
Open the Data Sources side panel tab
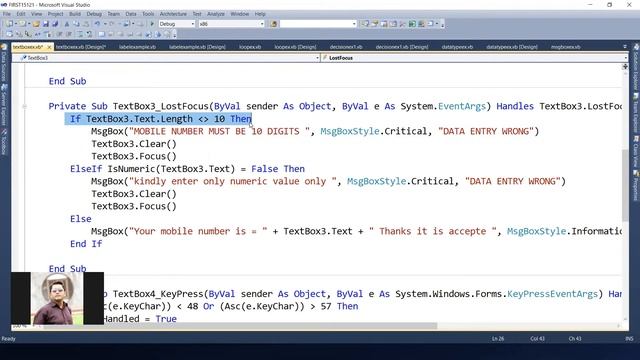pos(4,62)
